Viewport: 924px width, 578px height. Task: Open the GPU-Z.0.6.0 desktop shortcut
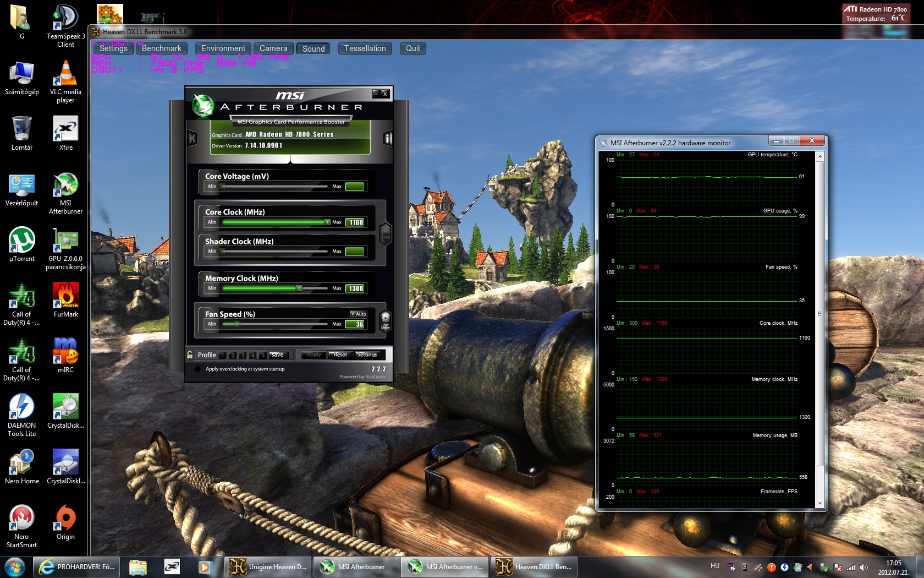(65, 248)
